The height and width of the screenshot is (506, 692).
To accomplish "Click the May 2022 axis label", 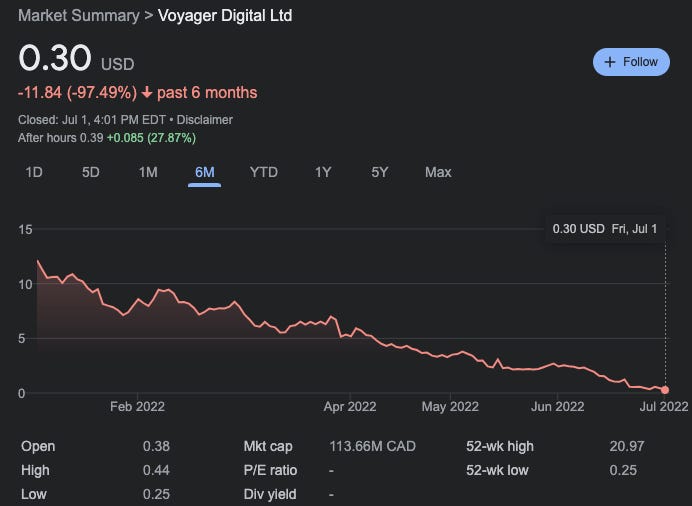I will point(450,406).
